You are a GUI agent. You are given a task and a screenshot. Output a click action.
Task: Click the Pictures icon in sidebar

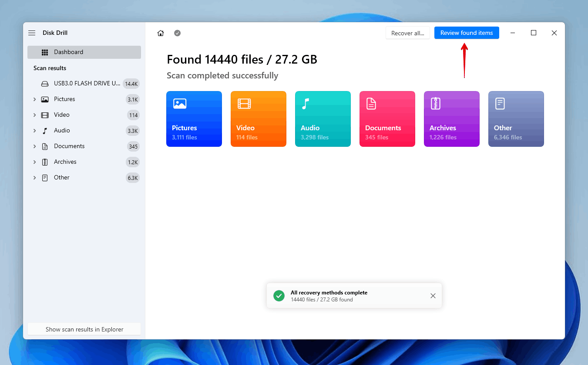(45, 99)
